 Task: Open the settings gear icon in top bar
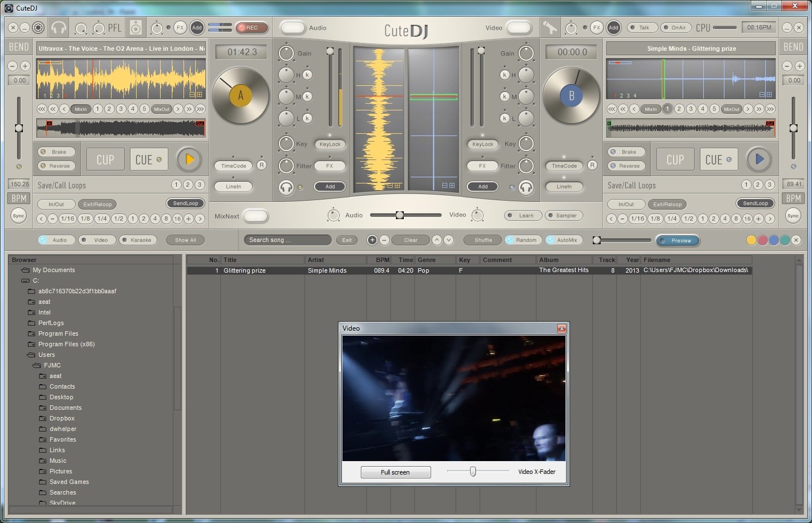(38, 27)
